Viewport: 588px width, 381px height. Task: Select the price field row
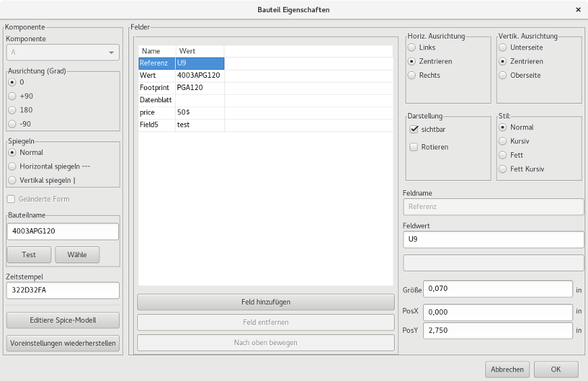[x=181, y=112]
